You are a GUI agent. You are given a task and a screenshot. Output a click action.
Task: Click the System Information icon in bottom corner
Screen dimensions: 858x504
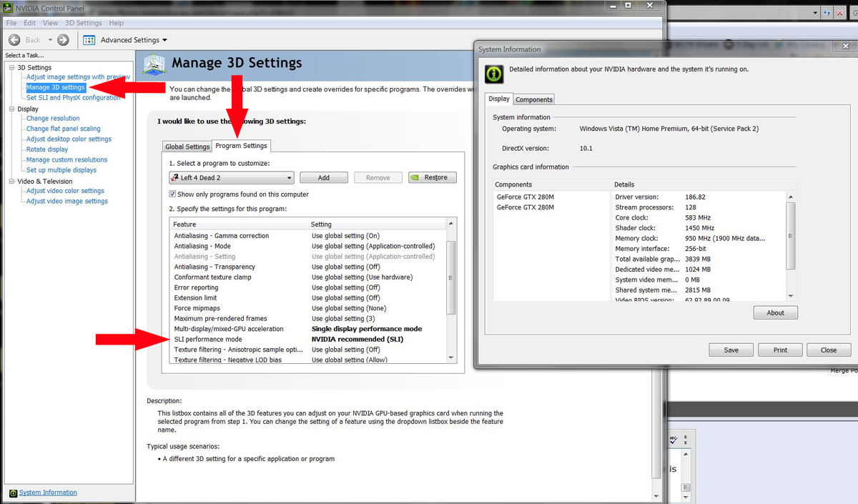12,493
